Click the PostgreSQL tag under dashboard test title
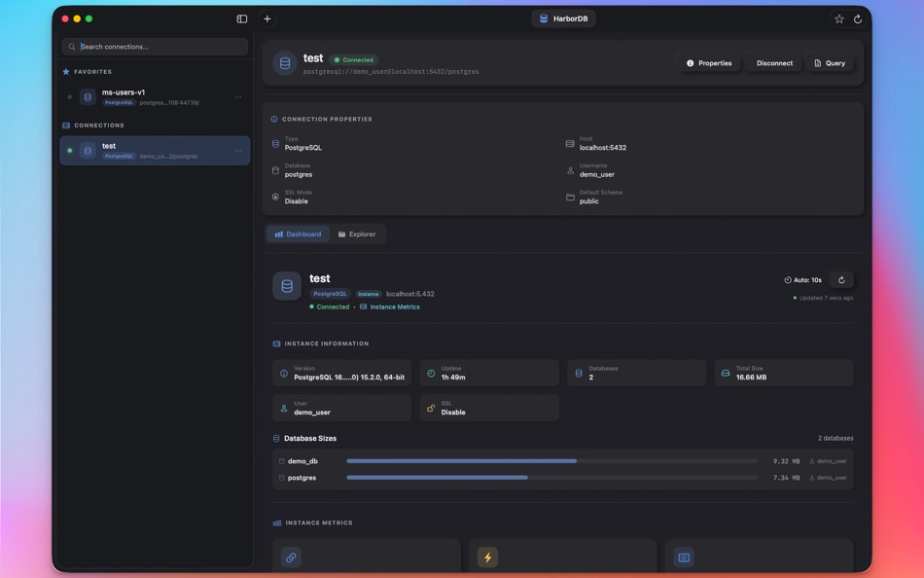The width and height of the screenshot is (924, 578). pyautogui.click(x=330, y=294)
